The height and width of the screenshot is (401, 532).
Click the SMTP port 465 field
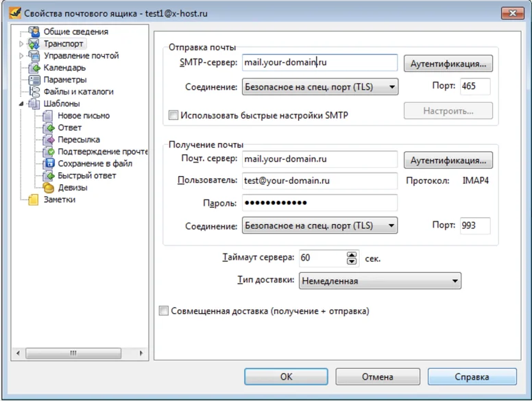click(475, 86)
